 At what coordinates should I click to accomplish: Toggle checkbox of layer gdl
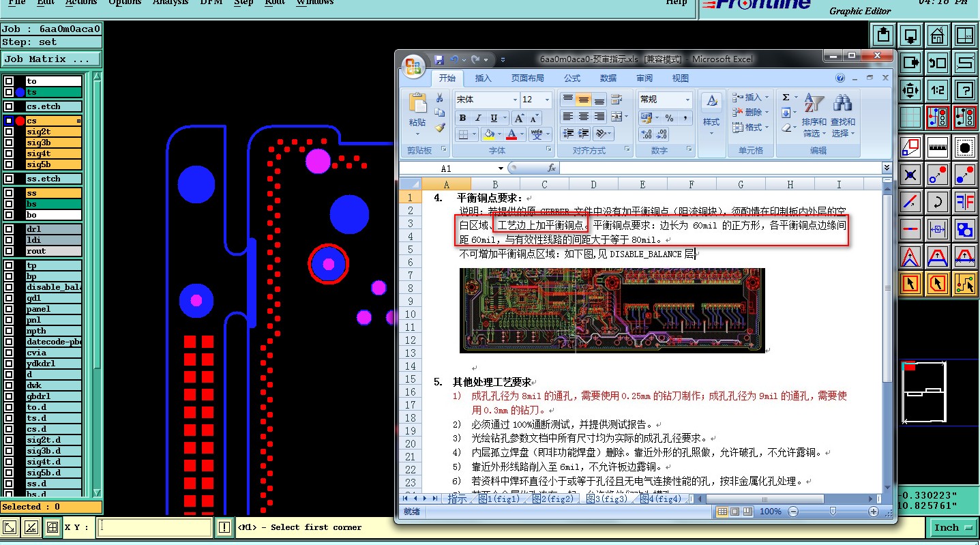point(9,298)
